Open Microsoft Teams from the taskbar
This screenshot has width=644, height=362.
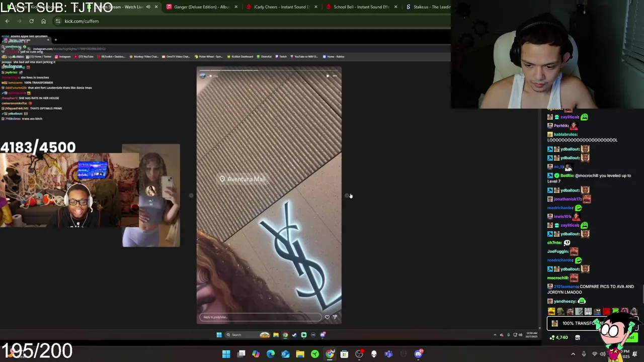pos(388,354)
